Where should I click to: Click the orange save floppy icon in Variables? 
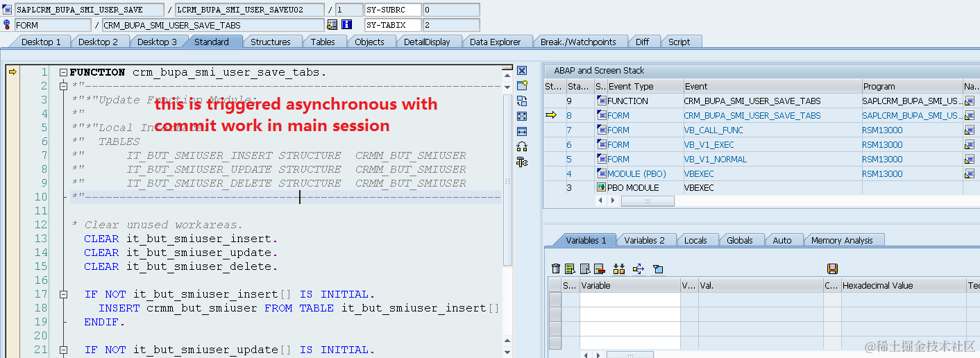click(x=833, y=268)
